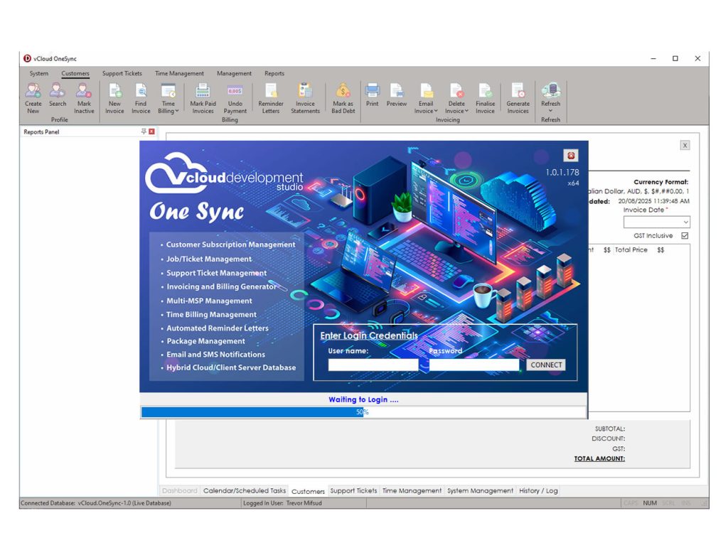
Task: Switch to the Calendar/Scheduled Tasks tab
Action: [245, 491]
